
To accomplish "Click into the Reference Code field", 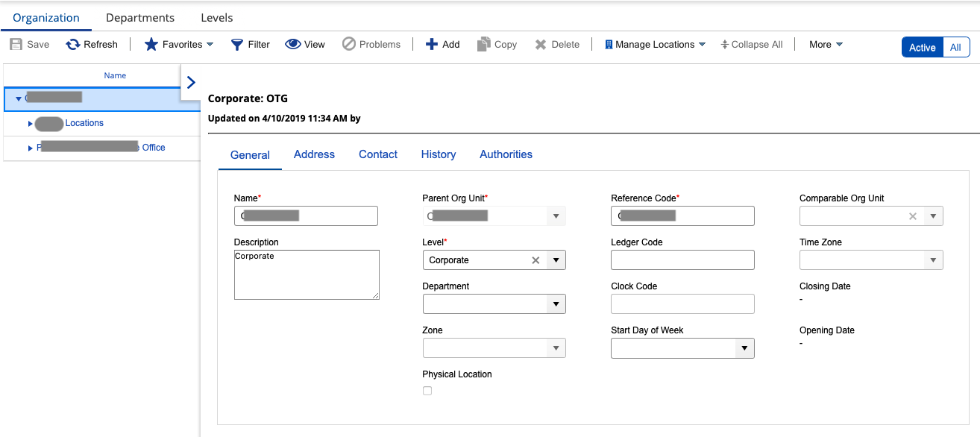I will [682, 216].
